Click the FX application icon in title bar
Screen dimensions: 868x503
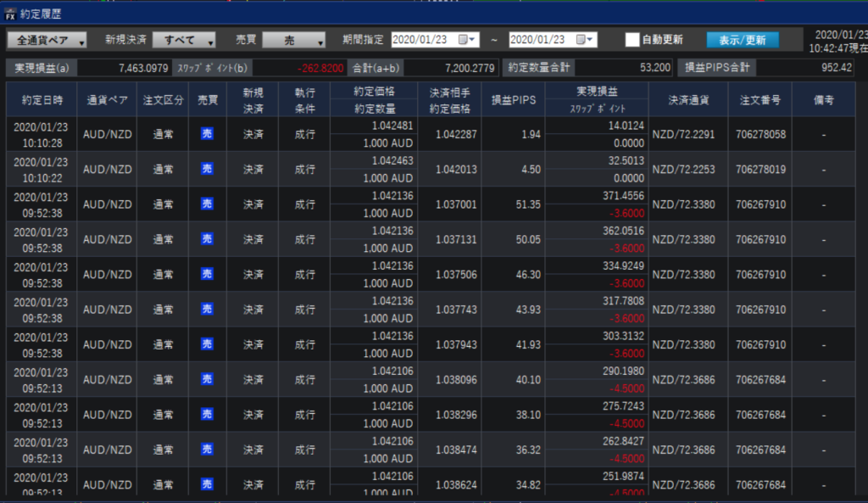click(x=9, y=14)
